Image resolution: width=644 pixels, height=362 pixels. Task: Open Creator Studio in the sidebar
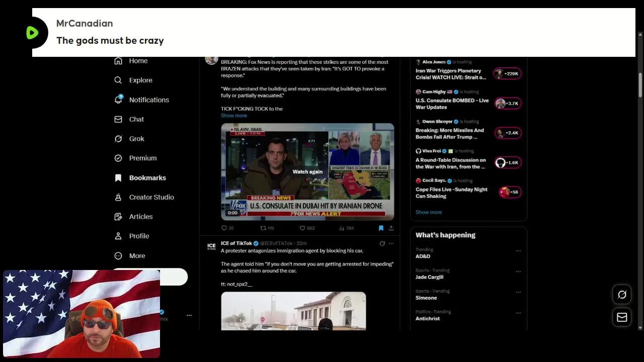(144, 197)
